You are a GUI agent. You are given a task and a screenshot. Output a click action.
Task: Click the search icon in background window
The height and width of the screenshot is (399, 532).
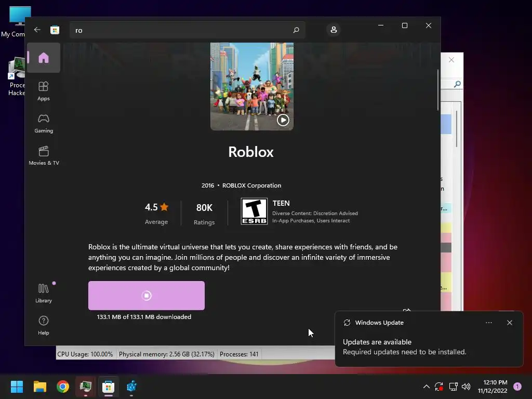[x=457, y=84]
